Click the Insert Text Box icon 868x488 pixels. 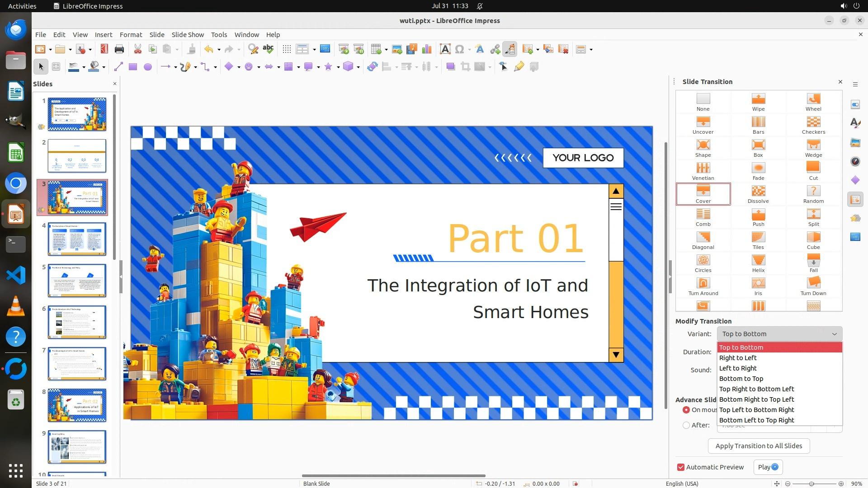pos(445,49)
